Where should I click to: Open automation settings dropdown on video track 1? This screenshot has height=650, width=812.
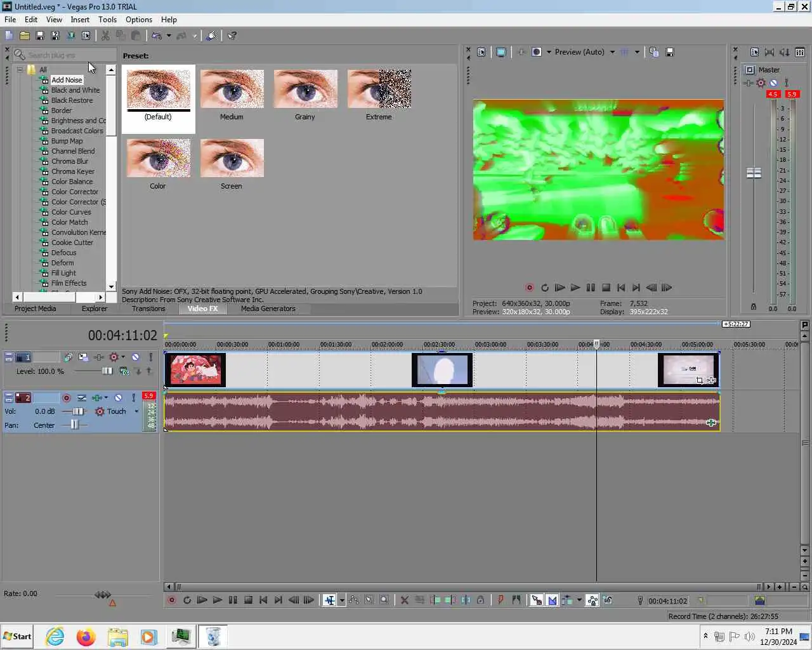point(123,357)
